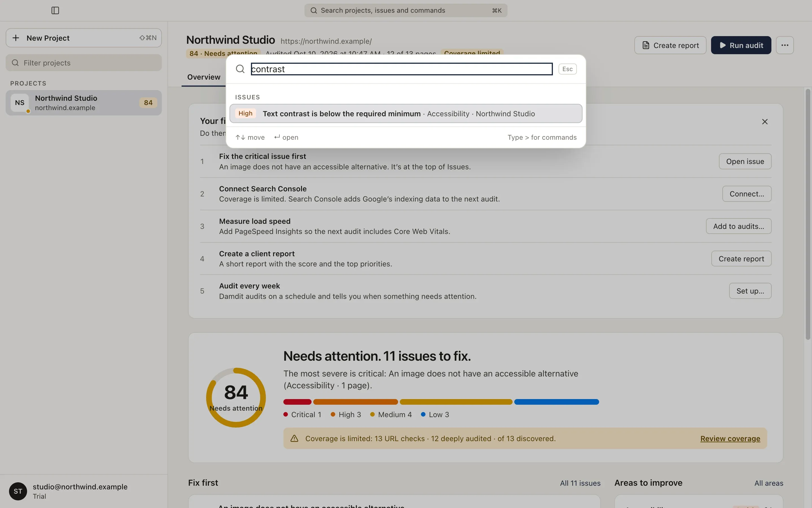812x508 pixels.
Task: Click the Medium 4 legend label
Action: pyautogui.click(x=395, y=415)
